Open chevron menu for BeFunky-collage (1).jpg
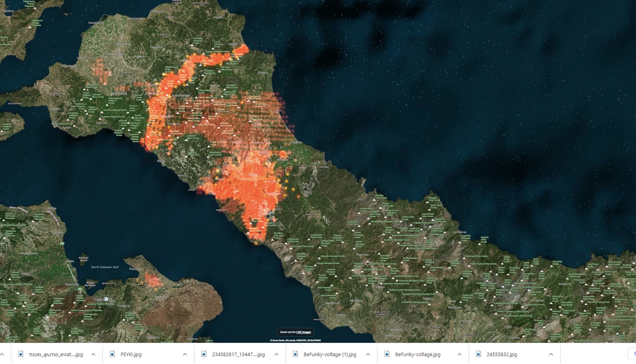The width and height of the screenshot is (636, 364). 368,354
